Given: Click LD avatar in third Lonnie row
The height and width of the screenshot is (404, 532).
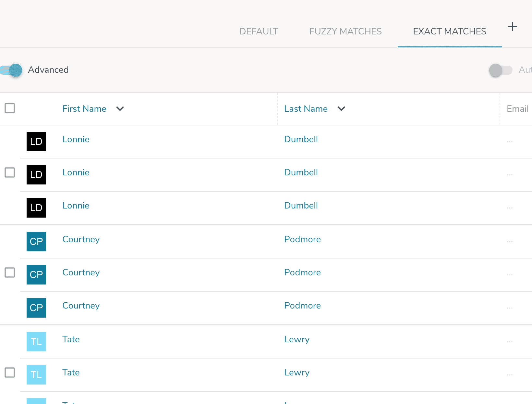Looking at the screenshot, I should point(36,208).
